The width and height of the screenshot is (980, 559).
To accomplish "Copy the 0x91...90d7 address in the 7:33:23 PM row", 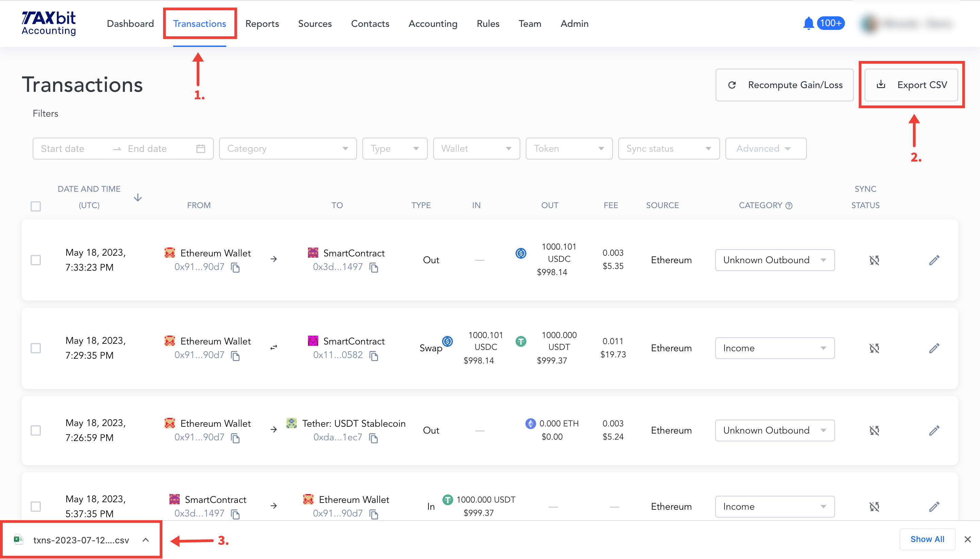I will (235, 268).
